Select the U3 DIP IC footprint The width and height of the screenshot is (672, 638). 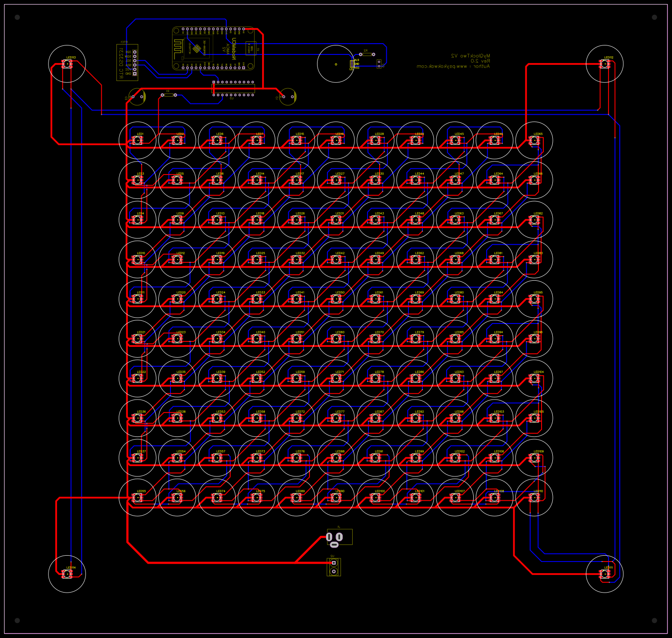point(233,89)
